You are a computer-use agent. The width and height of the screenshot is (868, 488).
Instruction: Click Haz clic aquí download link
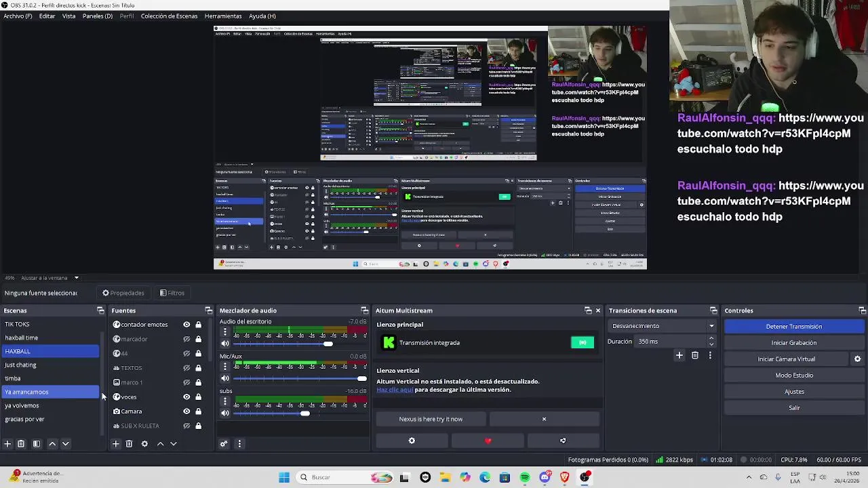(x=395, y=390)
